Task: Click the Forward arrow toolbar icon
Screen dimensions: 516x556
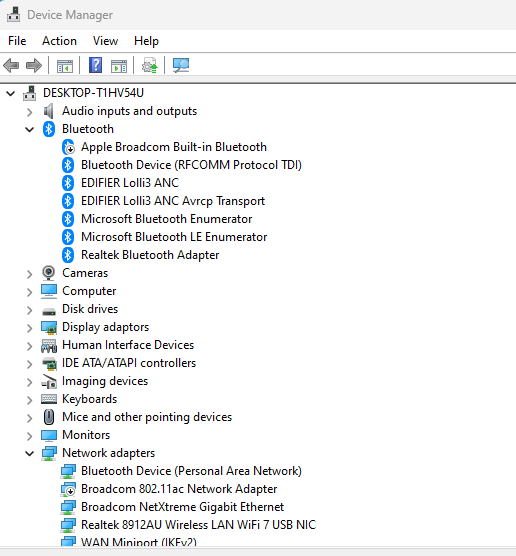Action: [x=34, y=66]
